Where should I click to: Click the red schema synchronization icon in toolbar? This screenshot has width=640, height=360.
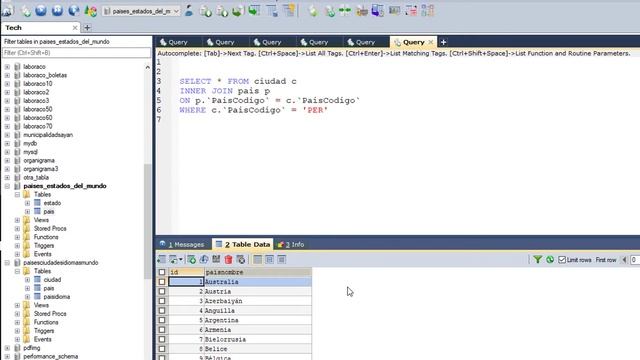411,11
